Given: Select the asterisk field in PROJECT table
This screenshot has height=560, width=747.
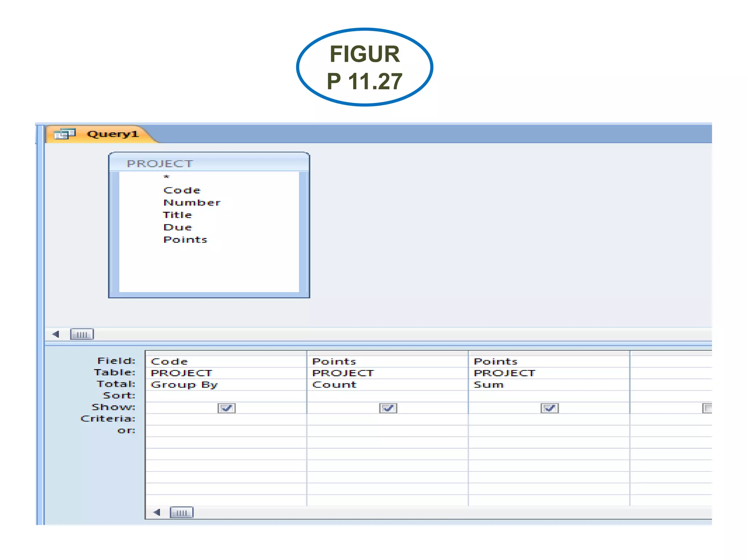Looking at the screenshot, I should (166, 177).
